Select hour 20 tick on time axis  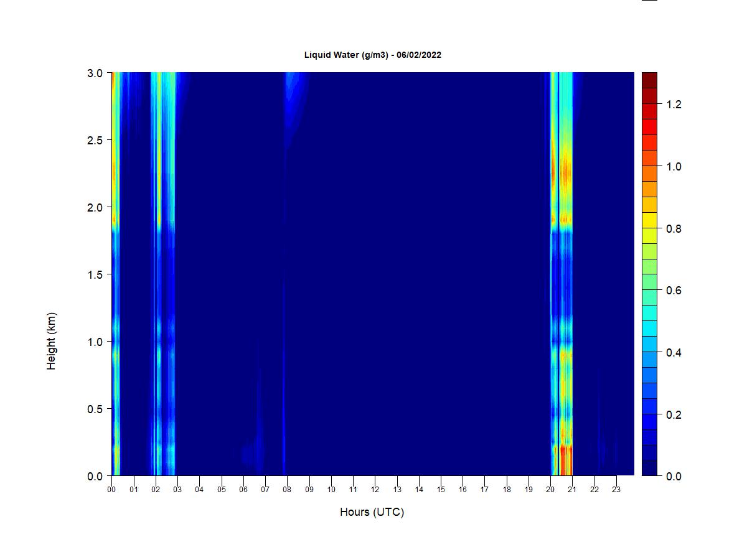click(x=550, y=490)
